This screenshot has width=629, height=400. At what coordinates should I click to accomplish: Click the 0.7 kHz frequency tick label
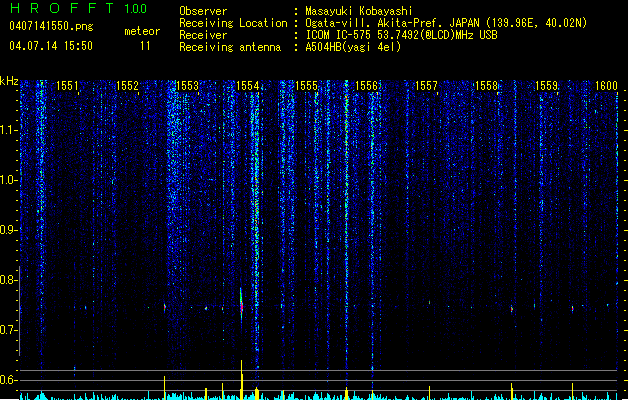(x=7, y=330)
